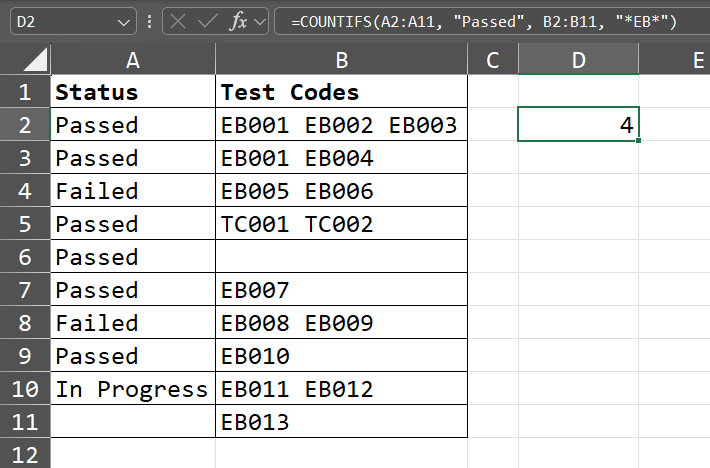Select row 4 header
Viewport: 710px width, 468px height.
pos(25,191)
